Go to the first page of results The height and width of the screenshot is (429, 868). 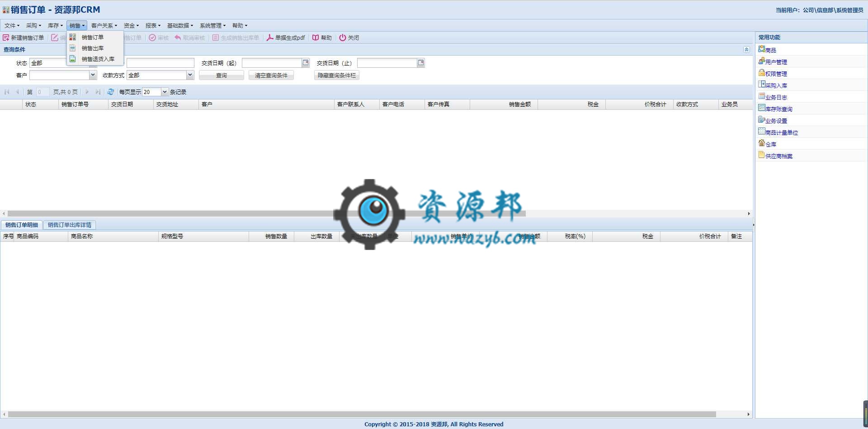(x=7, y=92)
